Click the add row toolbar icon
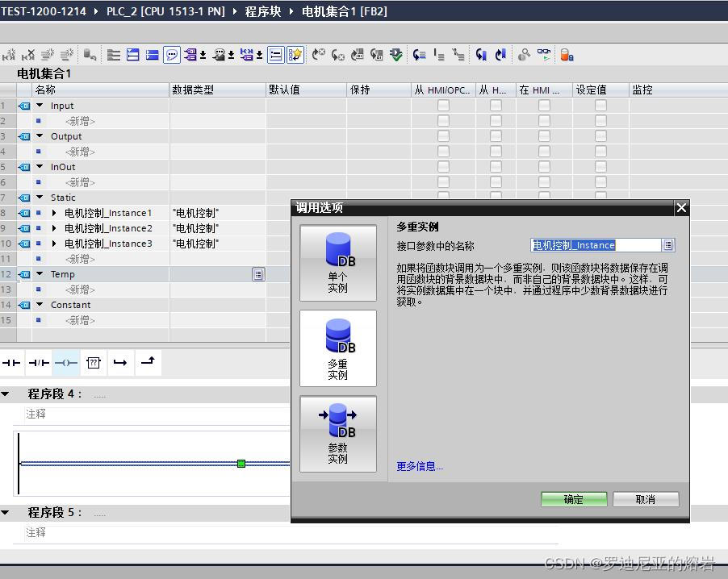 pos(67,55)
